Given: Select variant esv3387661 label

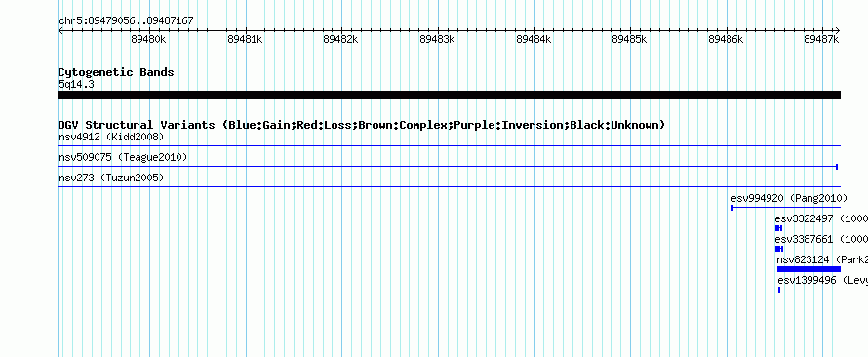Looking at the screenshot, I should point(804,239).
